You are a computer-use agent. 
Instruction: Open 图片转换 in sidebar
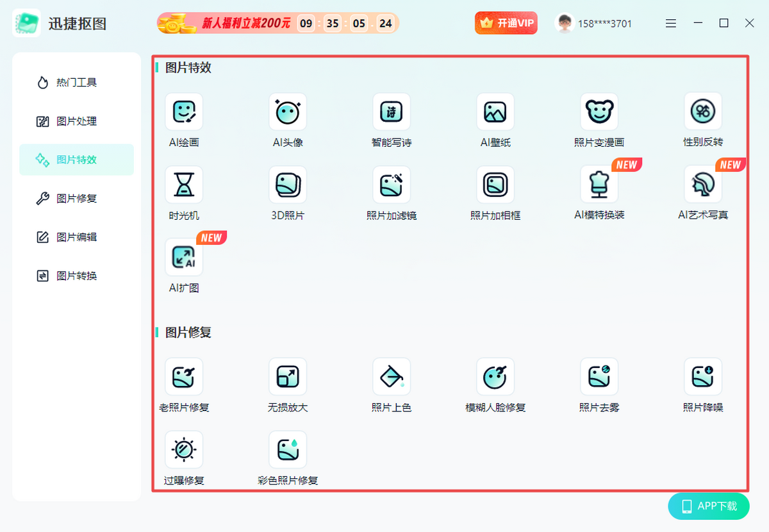[x=76, y=276]
